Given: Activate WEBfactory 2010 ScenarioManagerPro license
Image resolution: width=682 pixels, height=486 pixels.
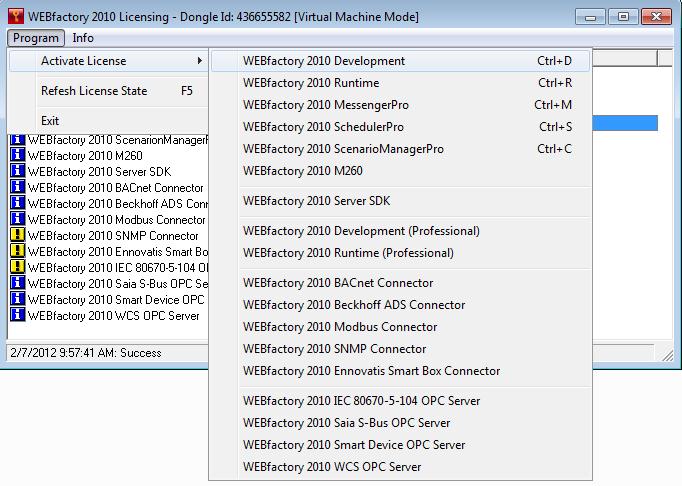Looking at the screenshot, I should point(400,149).
